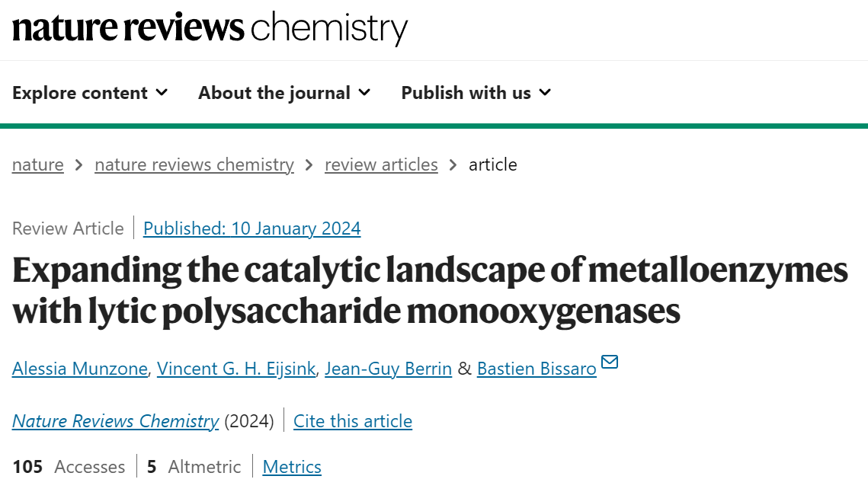Open author Bastien Bissaro's details

point(537,369)
